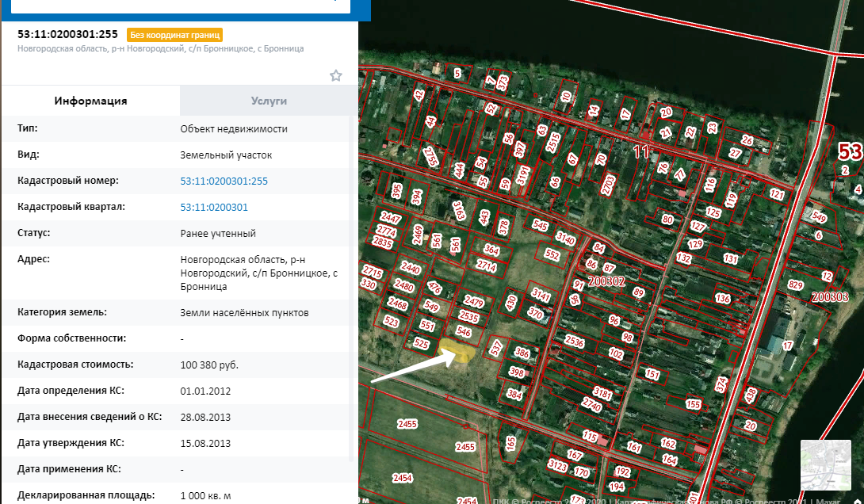Select parcel 2714 on the map
864x504 pixels.
pyautogui.click(x=487, y=266)
